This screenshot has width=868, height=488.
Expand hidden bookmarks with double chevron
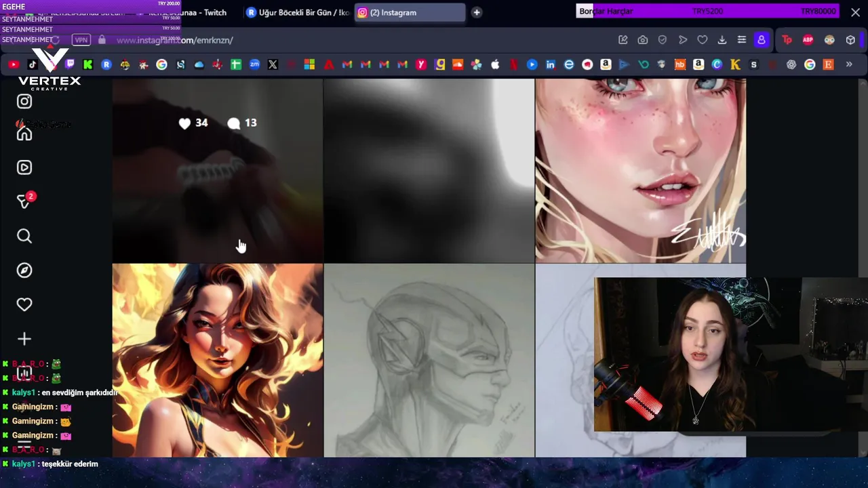[x=848, y=64]
